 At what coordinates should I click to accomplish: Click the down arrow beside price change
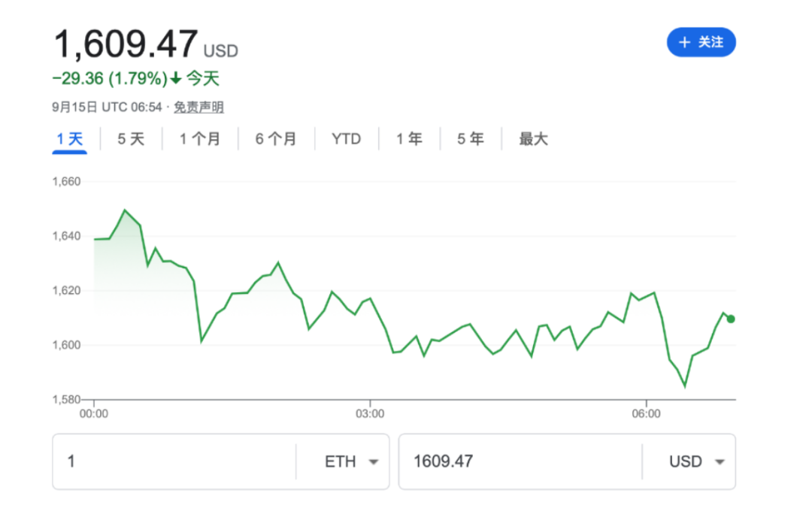(x=176, y=78)
